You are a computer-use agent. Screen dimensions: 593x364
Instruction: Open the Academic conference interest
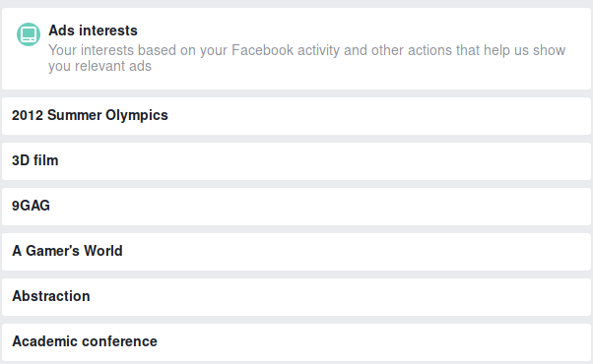click(x=296, y=342)
